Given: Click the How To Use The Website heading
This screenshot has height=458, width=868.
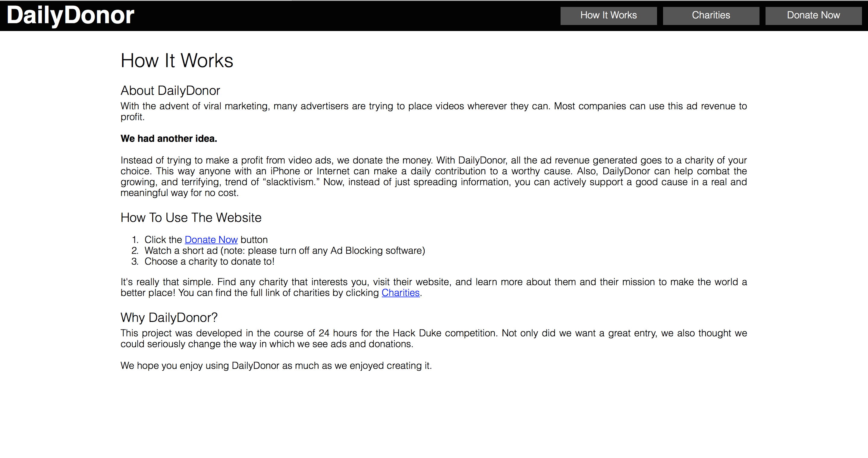Looking at the screenshot, I should pyautogui.click(x=191, y=217).
